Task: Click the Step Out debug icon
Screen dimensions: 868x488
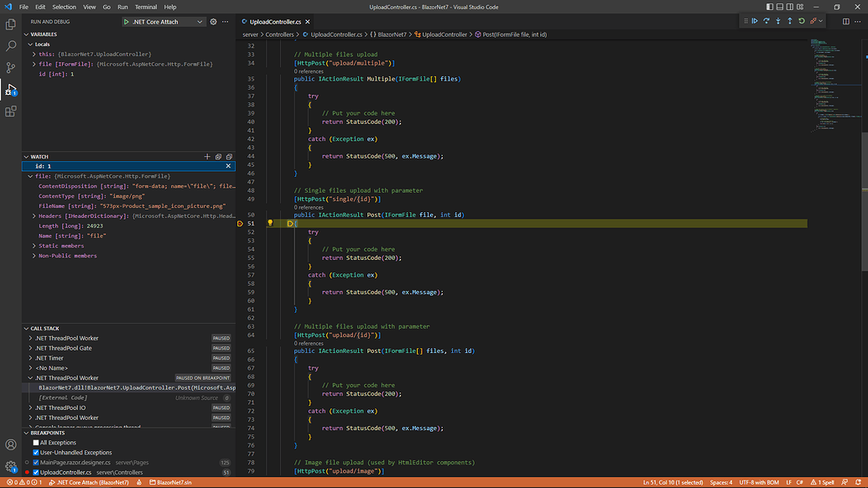Action: pyautogui.click(x=790, y=21)
